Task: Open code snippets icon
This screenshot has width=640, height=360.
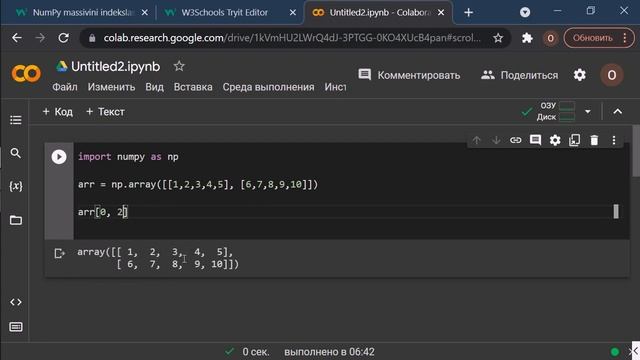Action: [x=16, y=302]
